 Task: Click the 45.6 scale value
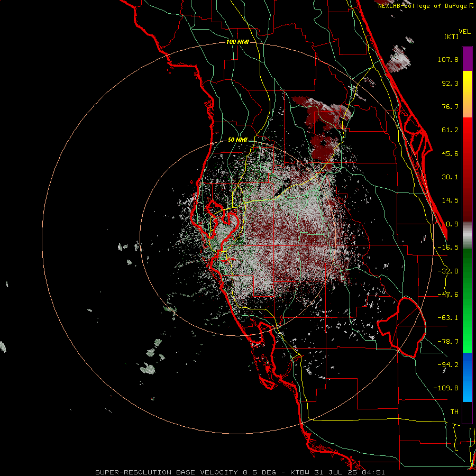pyautogui.click(x=450, y=153)
